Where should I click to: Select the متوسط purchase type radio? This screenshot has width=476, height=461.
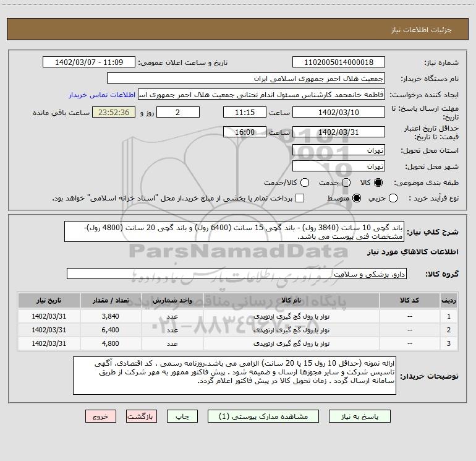point(357,198)
